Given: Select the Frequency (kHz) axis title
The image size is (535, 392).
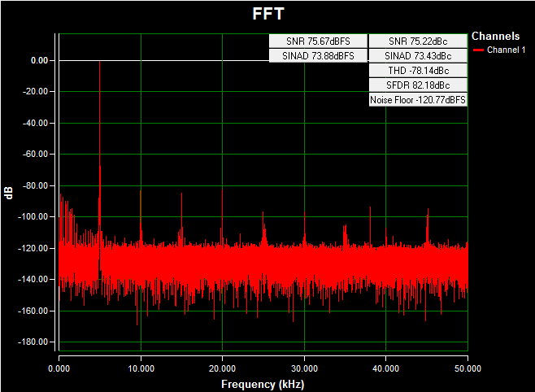Looking at the screenshot, I should (263, 383).
